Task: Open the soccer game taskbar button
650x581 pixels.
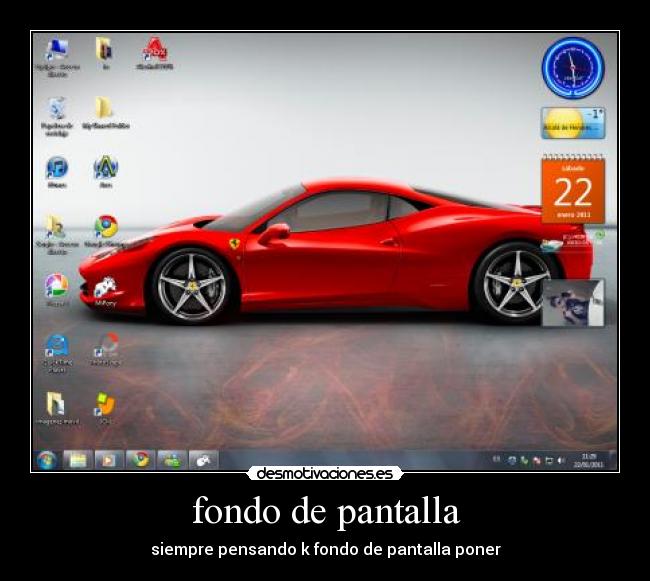Action: [203, 460]
